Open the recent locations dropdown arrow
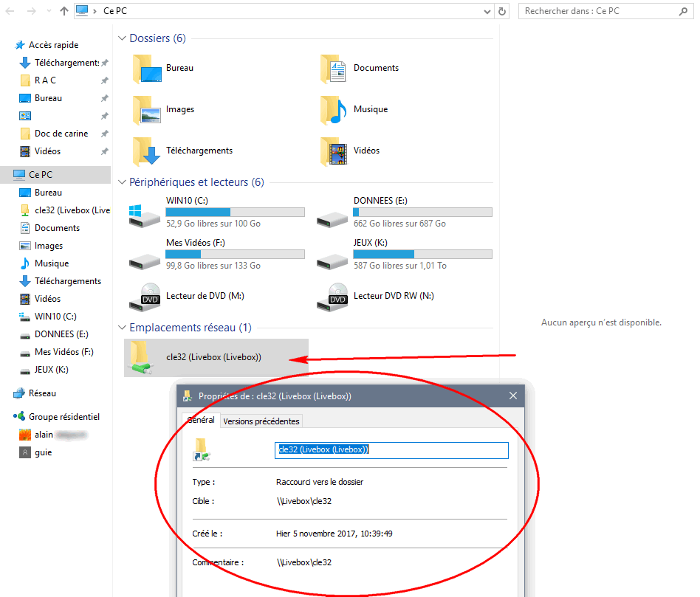This screenshot has width=700, height=597. 49,11
